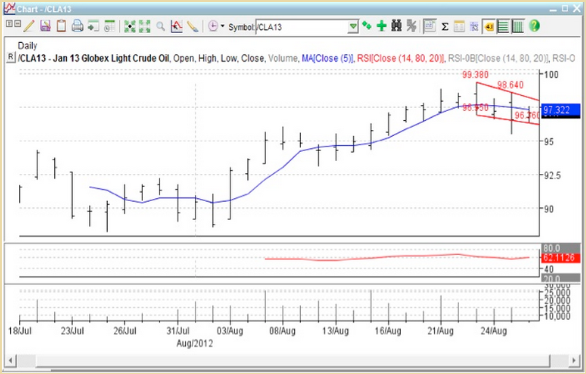The height and width of the screenshot is (374, 586).
Task: Click the R button beside chart title
Action: [x=11, y=58]
